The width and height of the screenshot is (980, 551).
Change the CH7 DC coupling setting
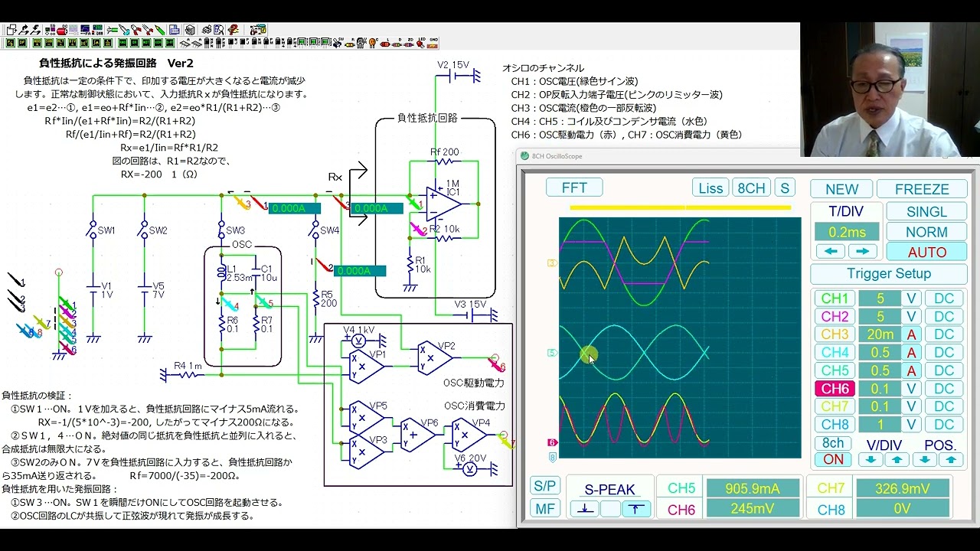(x=944, y=406)
